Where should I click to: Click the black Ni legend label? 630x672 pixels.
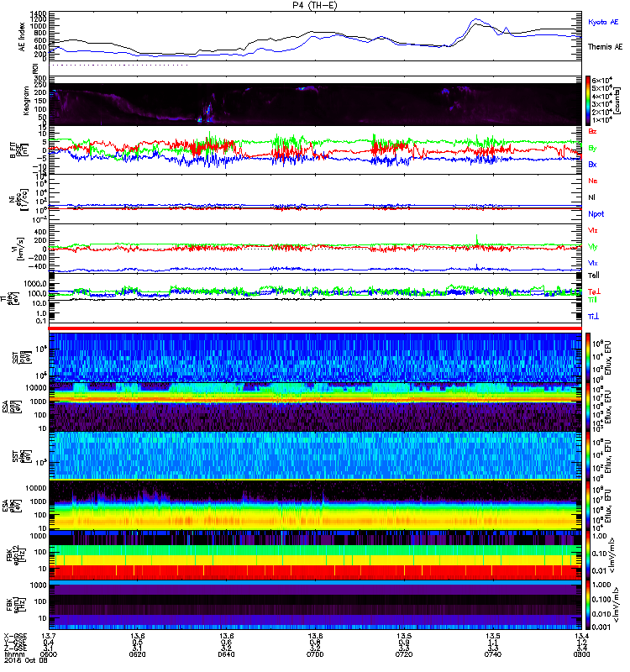click(591, 197)
